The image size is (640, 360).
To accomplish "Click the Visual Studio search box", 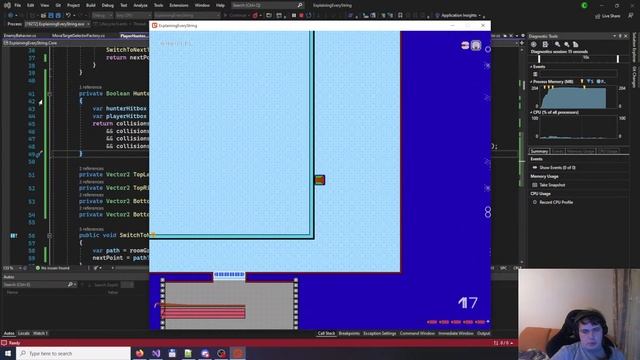I will click(267, 5).
